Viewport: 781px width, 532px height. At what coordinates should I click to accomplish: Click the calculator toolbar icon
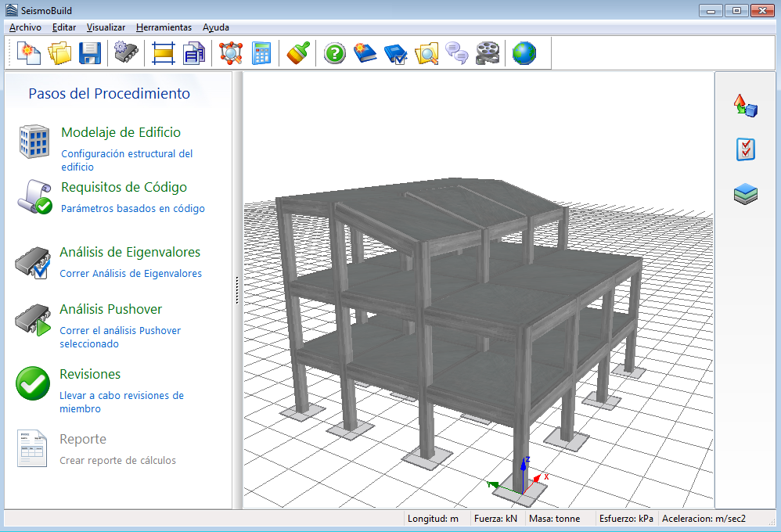coord(261,53)
